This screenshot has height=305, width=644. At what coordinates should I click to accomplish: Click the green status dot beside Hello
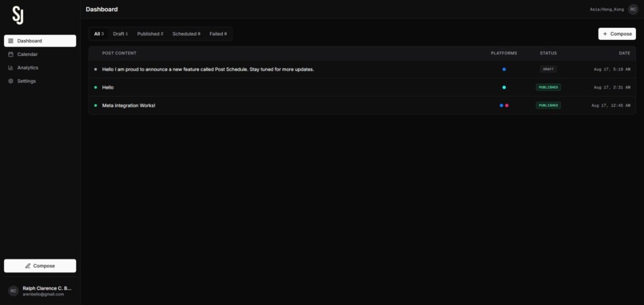96,88
